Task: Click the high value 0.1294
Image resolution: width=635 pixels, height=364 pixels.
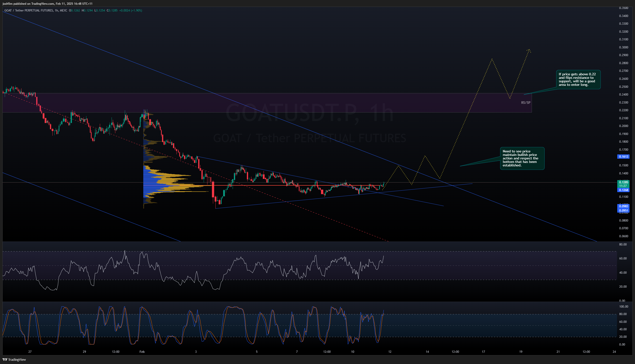Action: pos(88,10)
